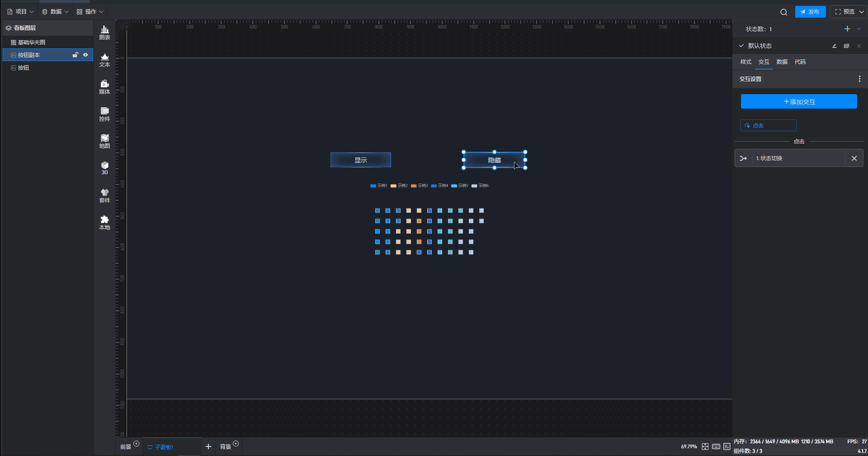868x456 pixels.
Task: Open the console terminal icon in the status bar
Action: click(727, 446)
